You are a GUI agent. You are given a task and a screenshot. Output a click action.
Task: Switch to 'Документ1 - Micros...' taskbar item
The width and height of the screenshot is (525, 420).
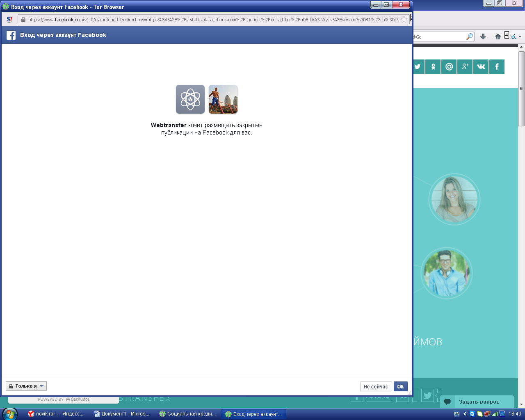pos(122,414)
